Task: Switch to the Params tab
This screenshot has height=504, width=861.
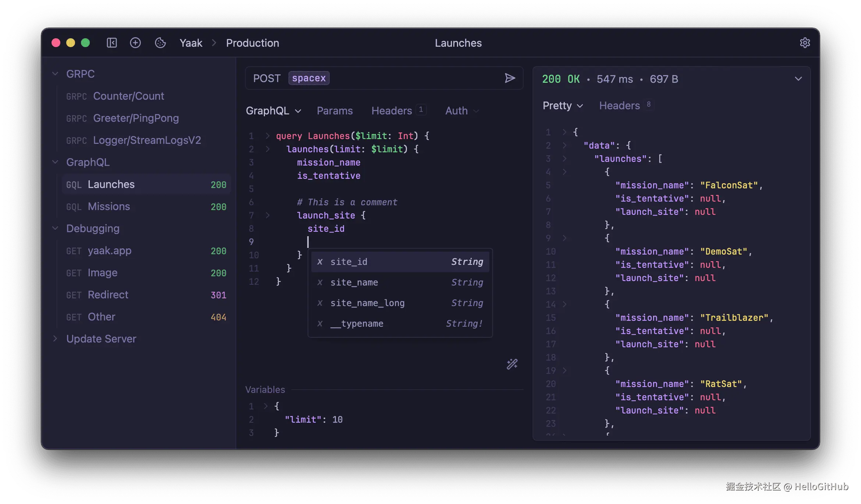Action: pos(334,111)
